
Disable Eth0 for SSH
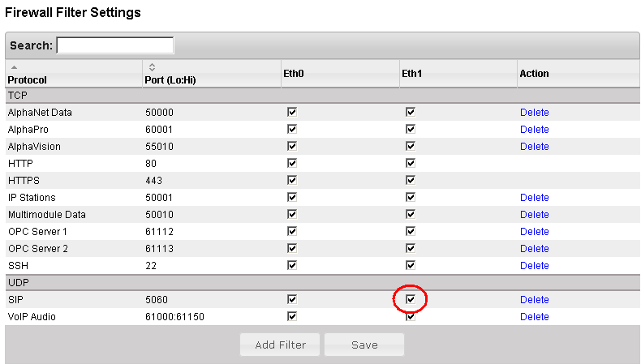(292, 265)
